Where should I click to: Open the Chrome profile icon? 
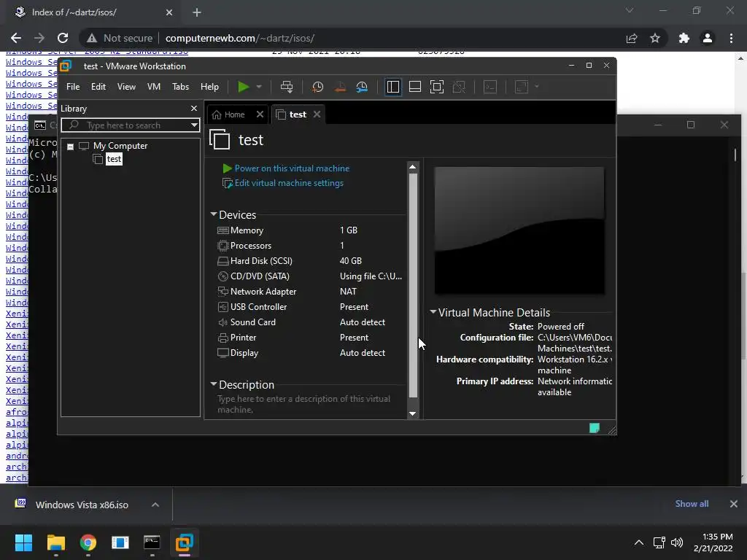708,38
